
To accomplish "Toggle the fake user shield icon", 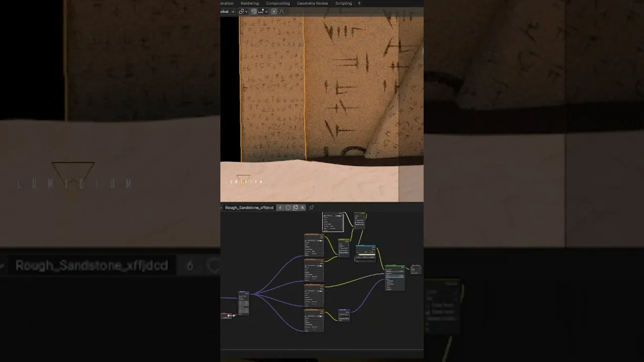I will tap(288, 208).
